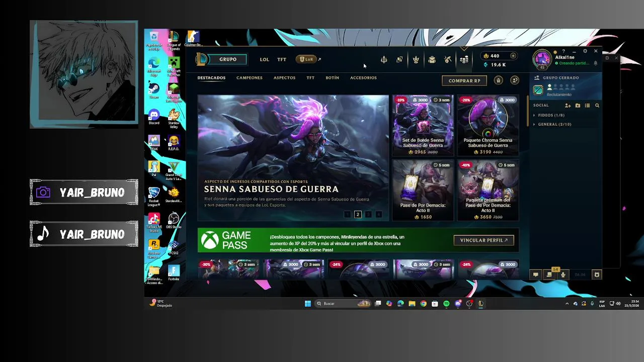Switch to the Accesorios store tab
The image size is (644, 362).
coord(363,78)
